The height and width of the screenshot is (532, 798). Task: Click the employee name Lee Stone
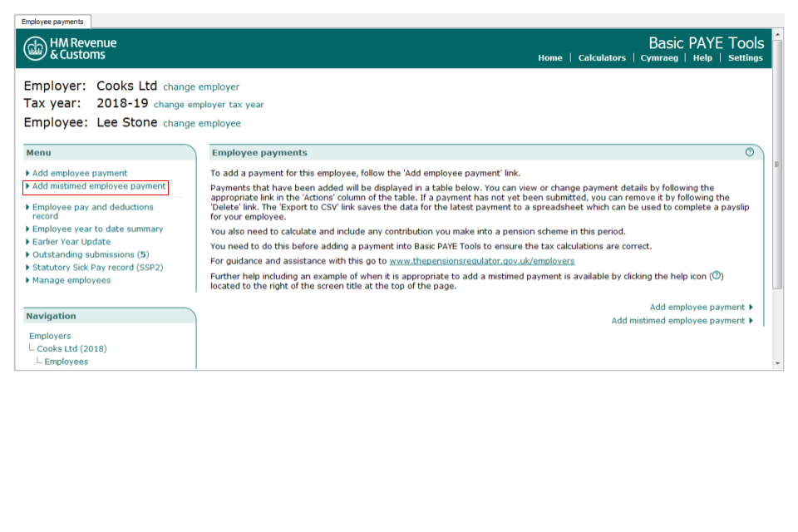126,123
